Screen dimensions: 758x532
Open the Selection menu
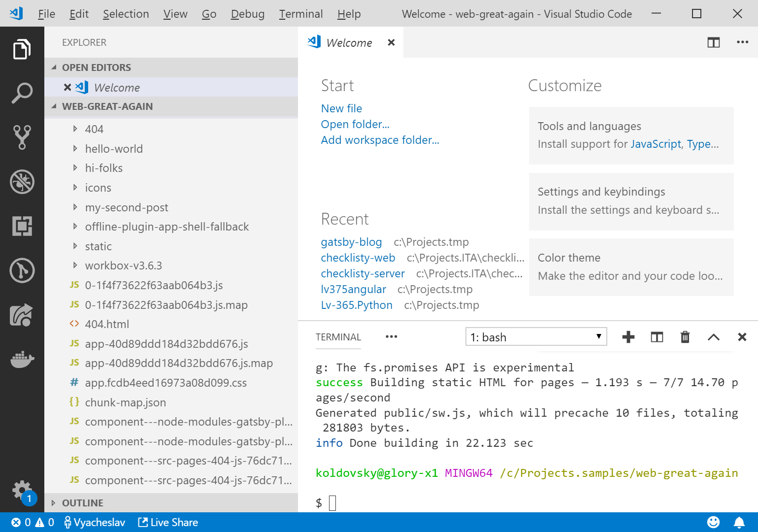[126, 14]
